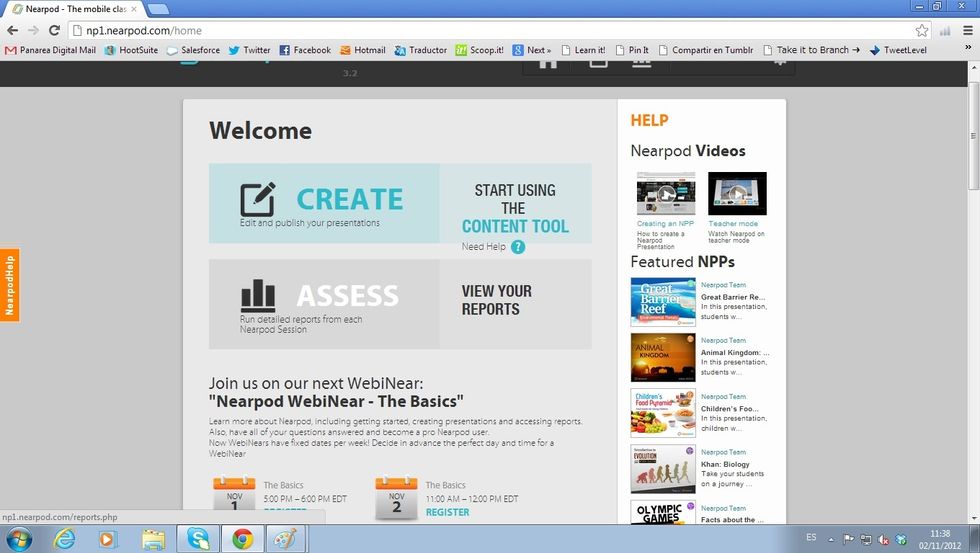The width and height of the screenshot is (980, 553).
Task: Open the TweetLevel bookmark
Action: click(x=898, y=50)
